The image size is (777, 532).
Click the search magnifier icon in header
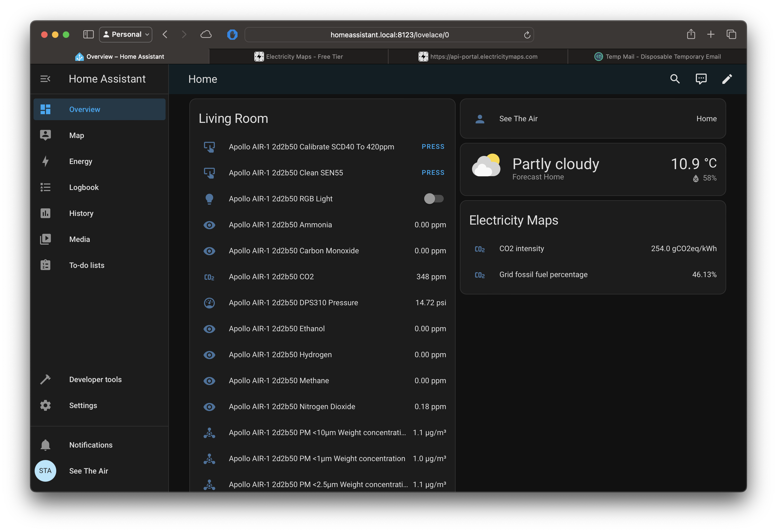[x=675, y=79]
